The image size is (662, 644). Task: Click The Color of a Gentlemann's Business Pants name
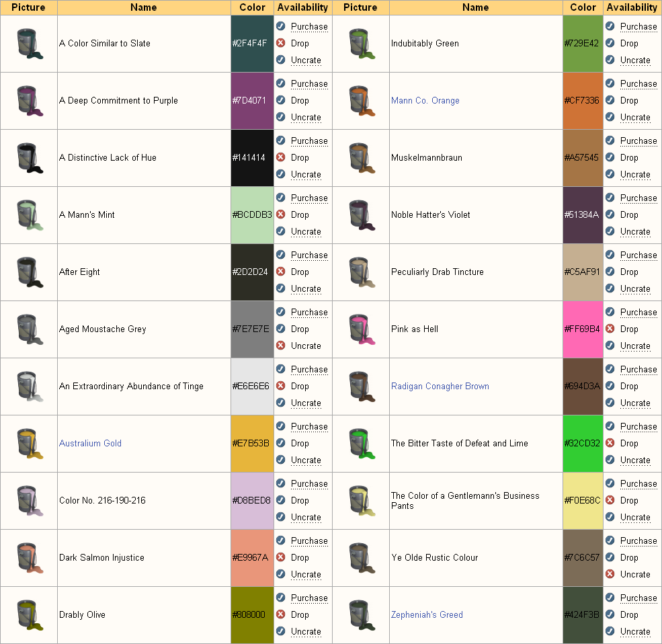(465, 501)
